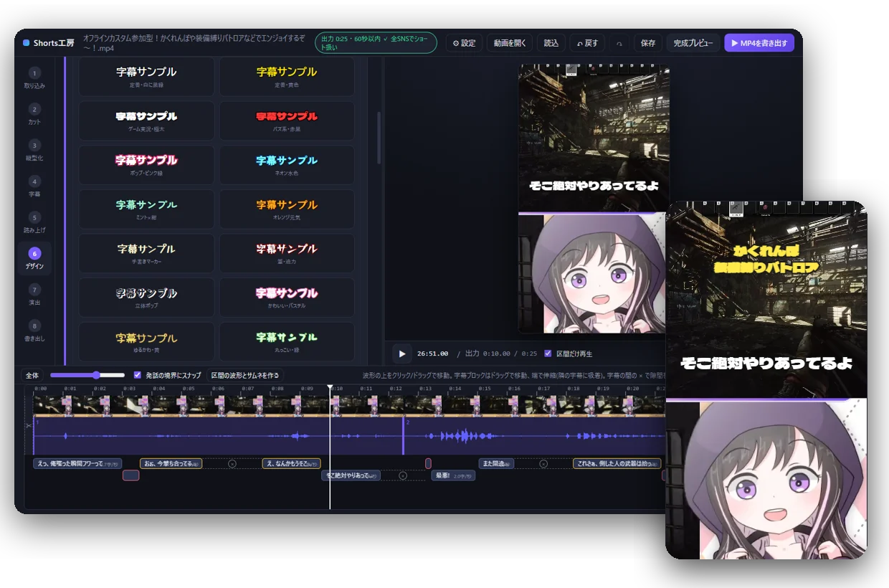Screen dimensions: 889x588
Task: Remove gap after おお、今撃ち合ってる with × icon
Action: [x=232, y=464]
